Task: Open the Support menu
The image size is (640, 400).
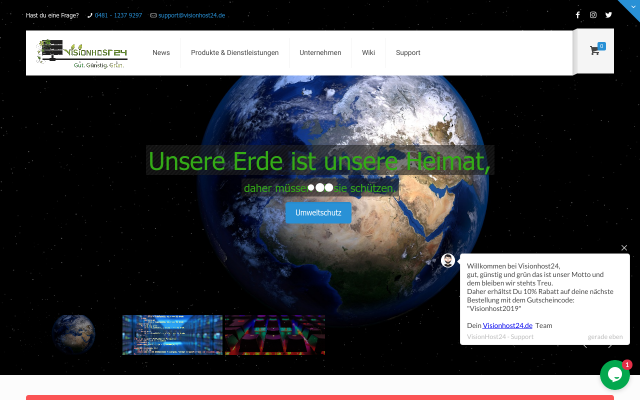Action: pos(408,52)
